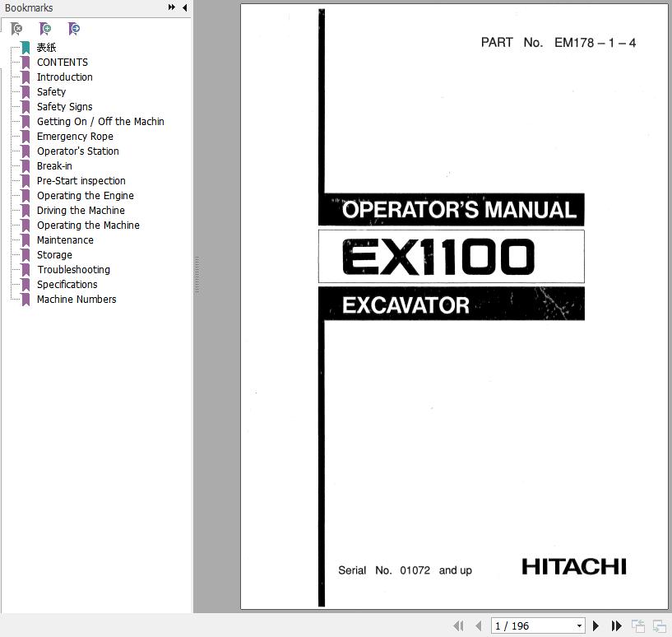Go to the next page
The height and width of the screenshot is (637, 672).
(x=596, y=625)
